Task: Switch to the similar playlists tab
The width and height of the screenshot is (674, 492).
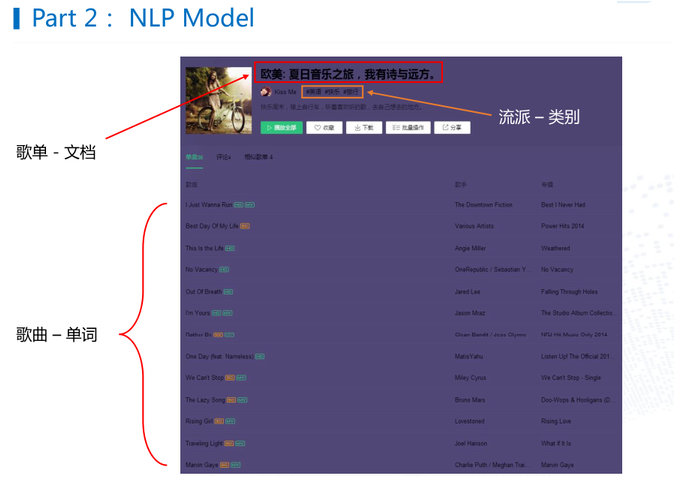Action: [x=258, y=157]
